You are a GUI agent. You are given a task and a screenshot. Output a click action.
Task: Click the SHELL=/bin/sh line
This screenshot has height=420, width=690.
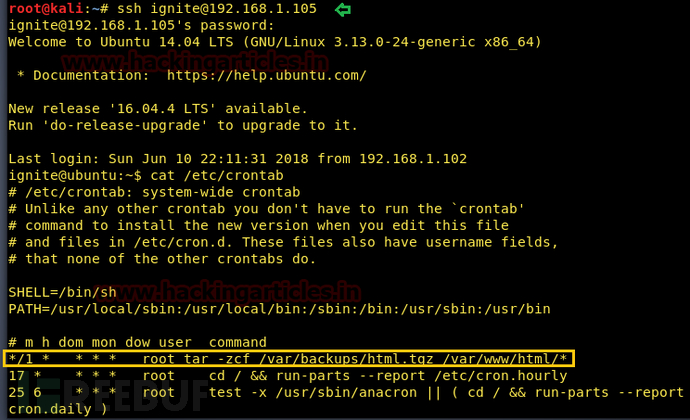[x=62, y=292]
